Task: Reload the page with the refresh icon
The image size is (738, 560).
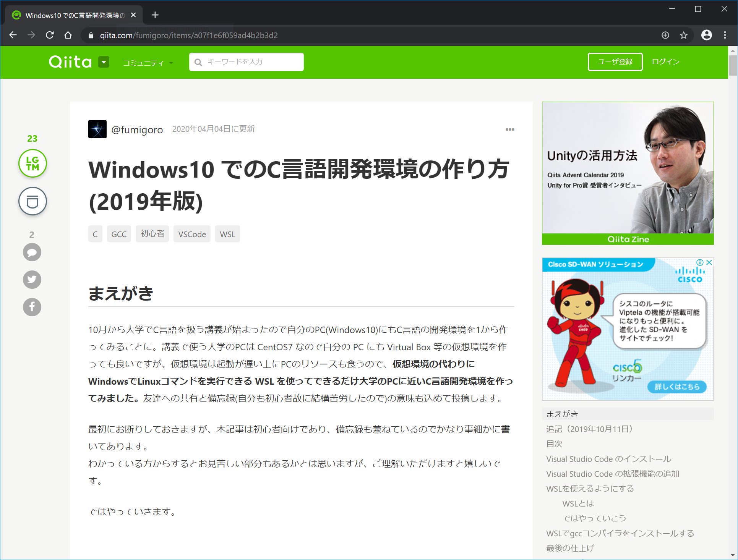Action: click(50, 35)
